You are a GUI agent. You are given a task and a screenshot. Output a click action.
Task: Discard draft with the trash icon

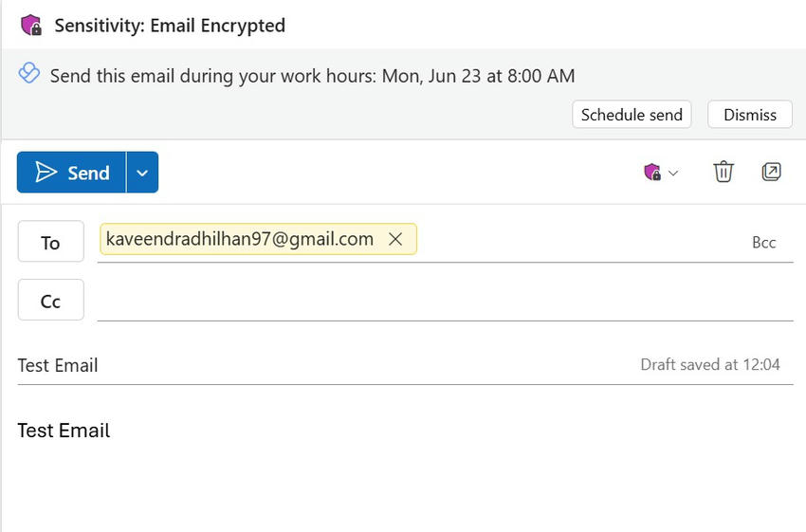click(x=724, y=172)
